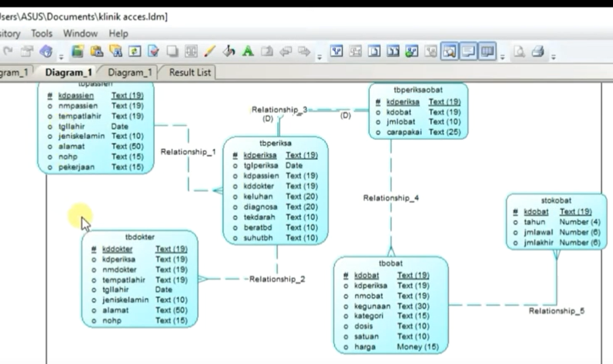Click the jmlawal attribute row
The width and height of the screenshot is (613, 364).
556,232
